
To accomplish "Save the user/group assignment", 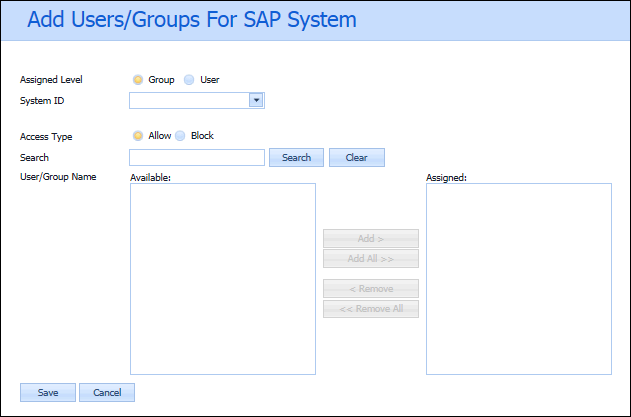I will point(48,392).
